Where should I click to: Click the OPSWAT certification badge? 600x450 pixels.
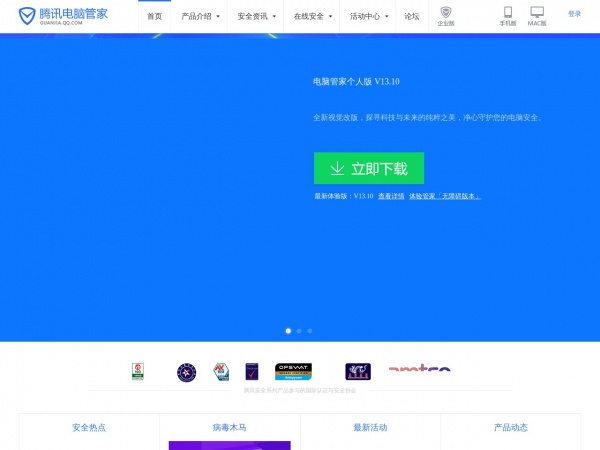tap(293, 372)
